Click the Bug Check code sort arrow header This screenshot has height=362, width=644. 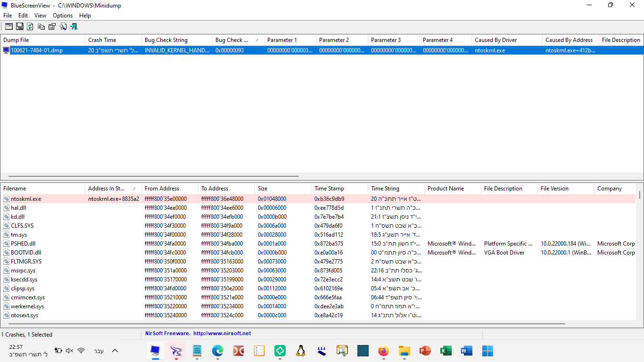pos(238,40)
